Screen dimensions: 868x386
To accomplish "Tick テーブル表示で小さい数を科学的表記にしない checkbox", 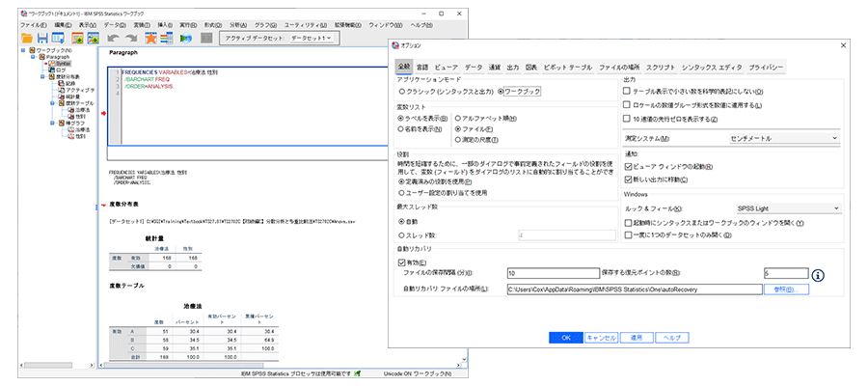I will point(627,92).
